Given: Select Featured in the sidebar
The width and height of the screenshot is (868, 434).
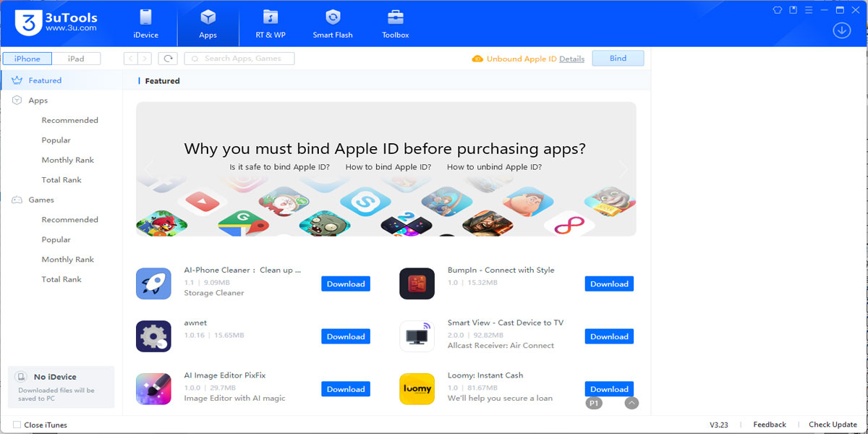Looking at the screenshot, I should tap(61, 80).
